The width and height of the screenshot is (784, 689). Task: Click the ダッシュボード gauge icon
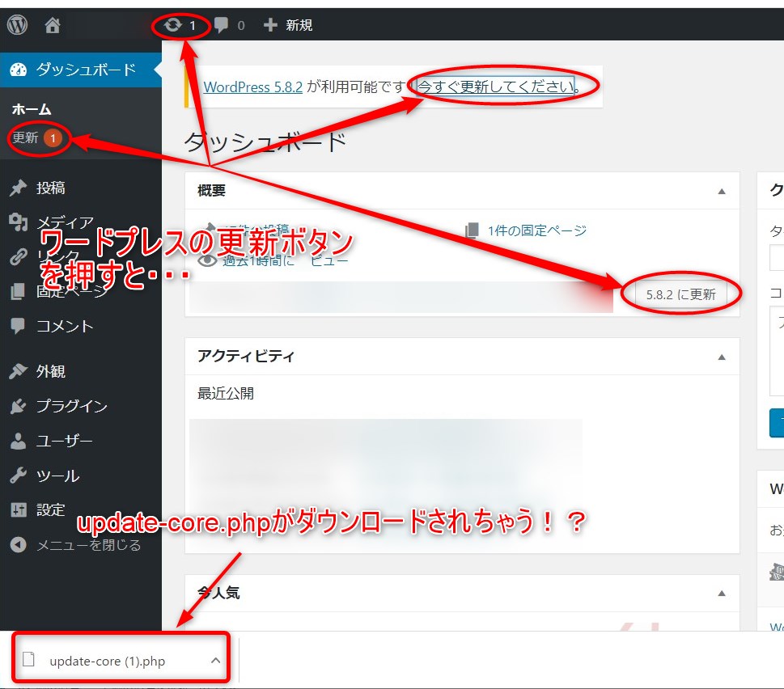pos(19,70)
